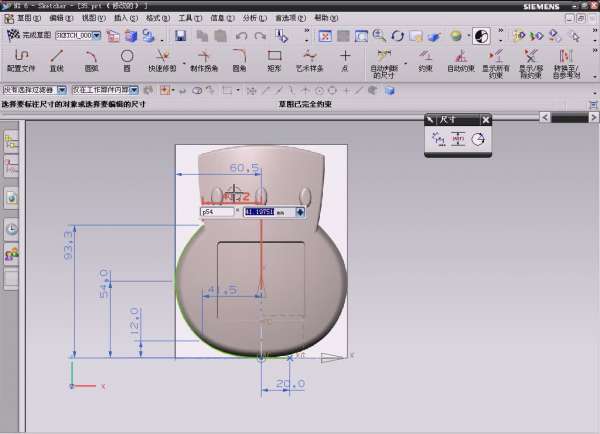Click 完成草图 (Finish Sketch) button
The height and width of the screenshot is (434, 600).
[29, 36]
